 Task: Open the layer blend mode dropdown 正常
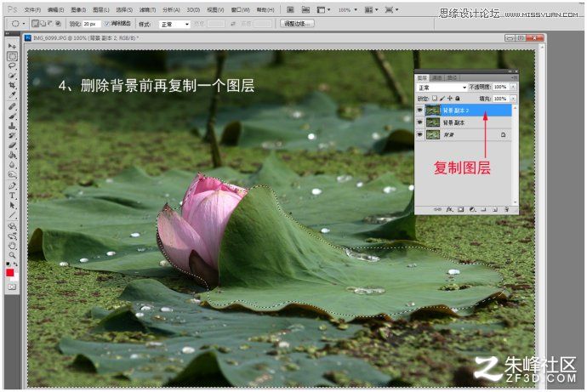[442, 87]
